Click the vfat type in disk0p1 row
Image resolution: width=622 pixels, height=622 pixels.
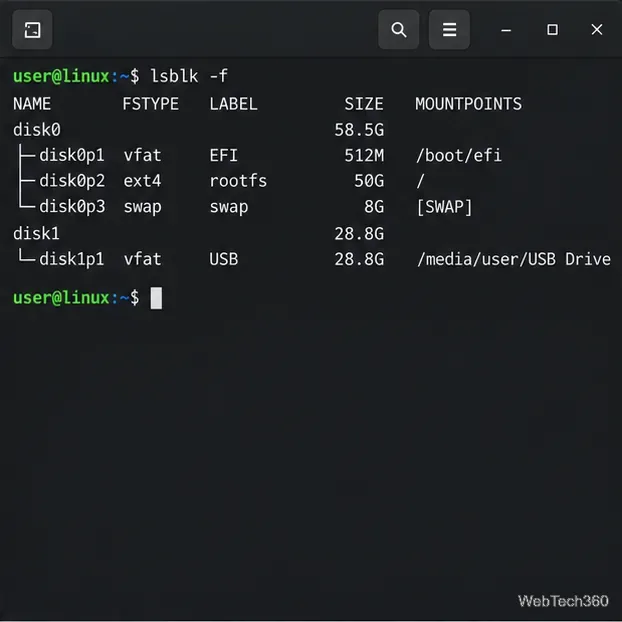(x=142, y=155)
